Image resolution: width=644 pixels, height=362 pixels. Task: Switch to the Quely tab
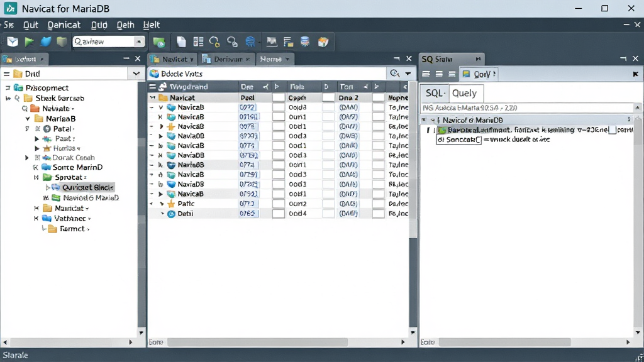[x=465, y=93]
